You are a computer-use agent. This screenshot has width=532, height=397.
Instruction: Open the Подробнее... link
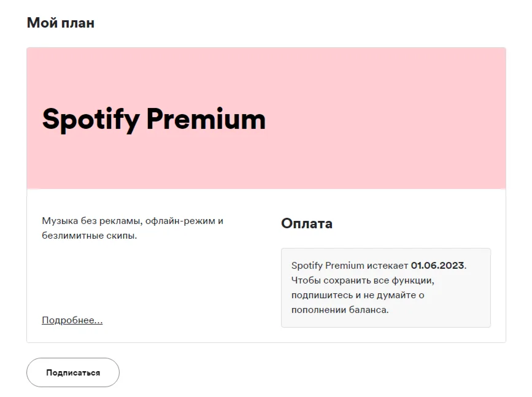point(72,320)
